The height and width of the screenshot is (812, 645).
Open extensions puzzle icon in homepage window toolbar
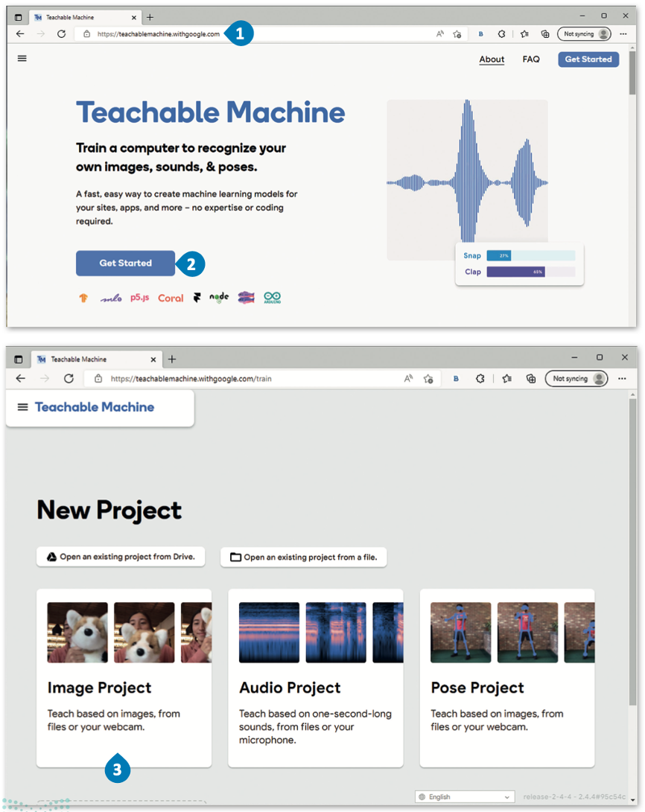coord(501,34)
